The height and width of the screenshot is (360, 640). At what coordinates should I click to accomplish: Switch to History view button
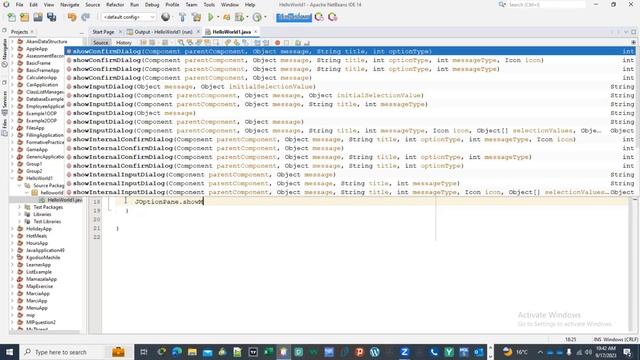tap(123, 42)
